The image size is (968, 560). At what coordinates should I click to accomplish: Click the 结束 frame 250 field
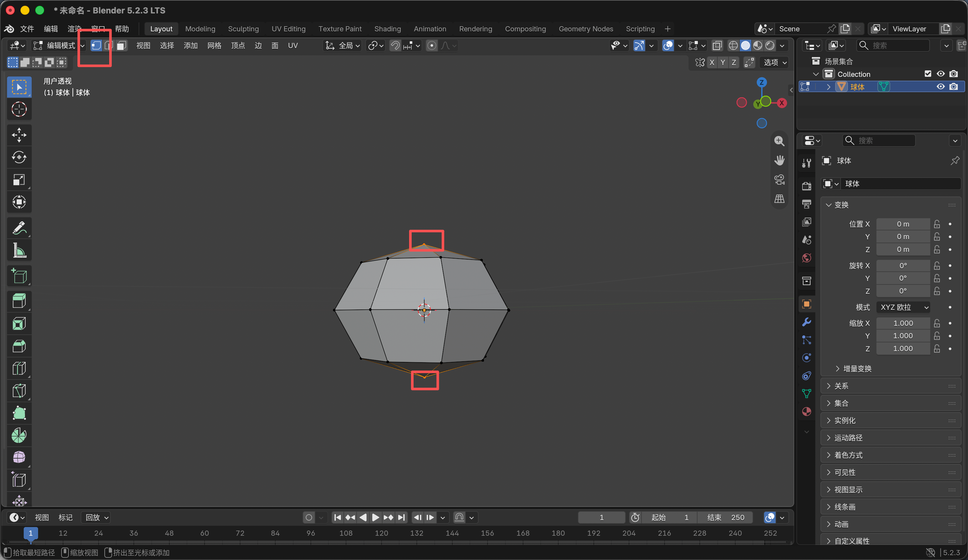[725, 517]
